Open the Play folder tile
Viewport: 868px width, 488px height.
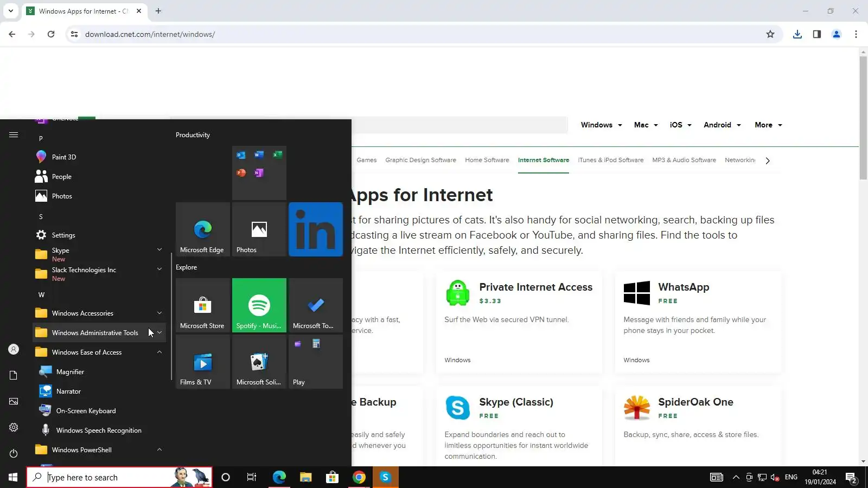[316, 362]
